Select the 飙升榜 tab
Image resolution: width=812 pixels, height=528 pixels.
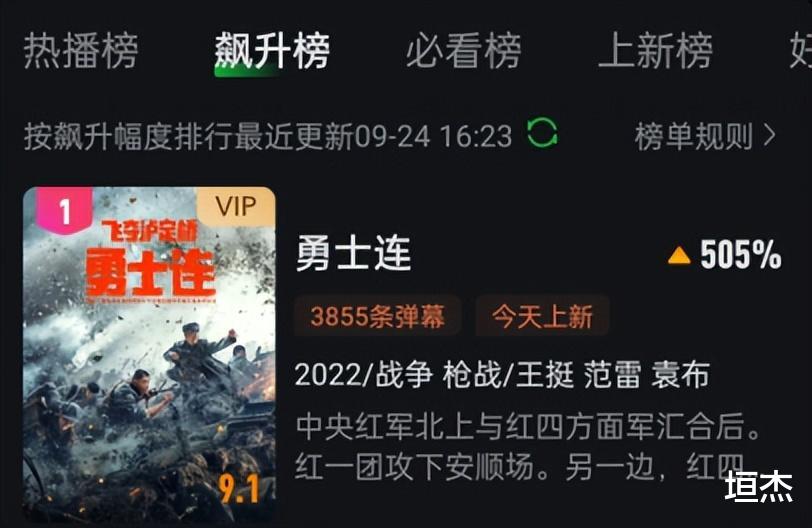tap(272, 50)
